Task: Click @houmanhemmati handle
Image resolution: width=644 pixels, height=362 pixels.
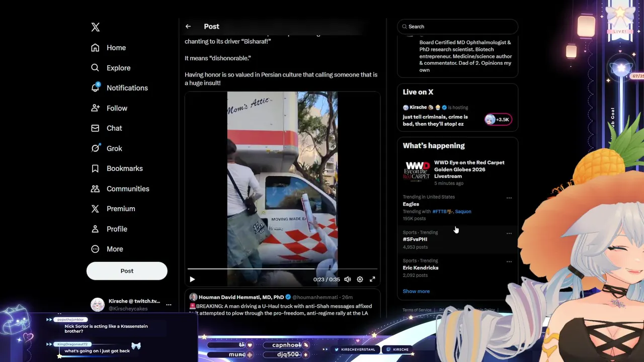Action: tap(315, 297)
